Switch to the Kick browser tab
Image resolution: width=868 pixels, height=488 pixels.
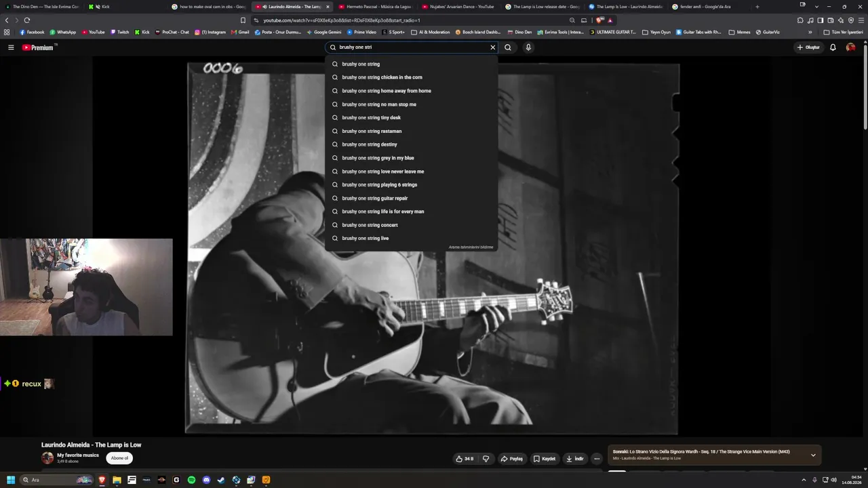[x=125, y=7]
